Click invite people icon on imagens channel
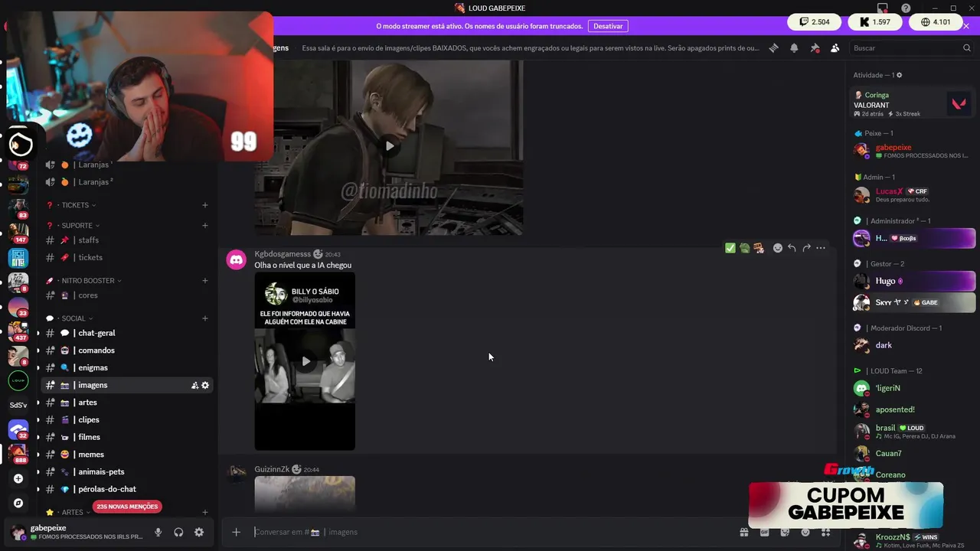The height and width of the screenshot is (551, 980). pyautogui.click(x=194, y=385)
